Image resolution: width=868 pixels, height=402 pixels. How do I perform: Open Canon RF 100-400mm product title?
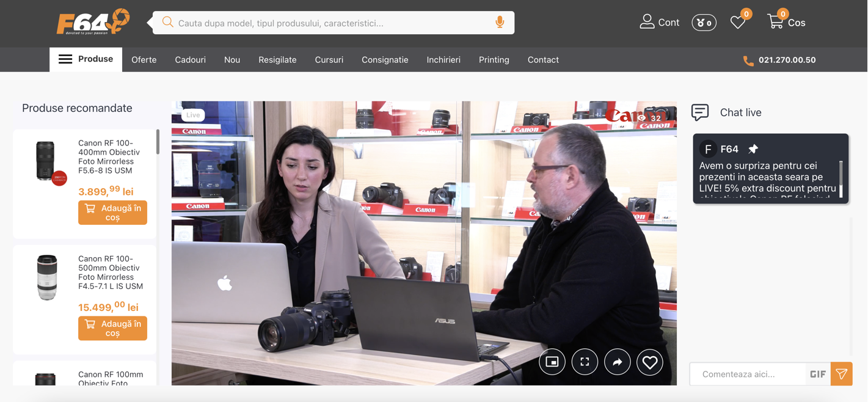tap(109, 156)
